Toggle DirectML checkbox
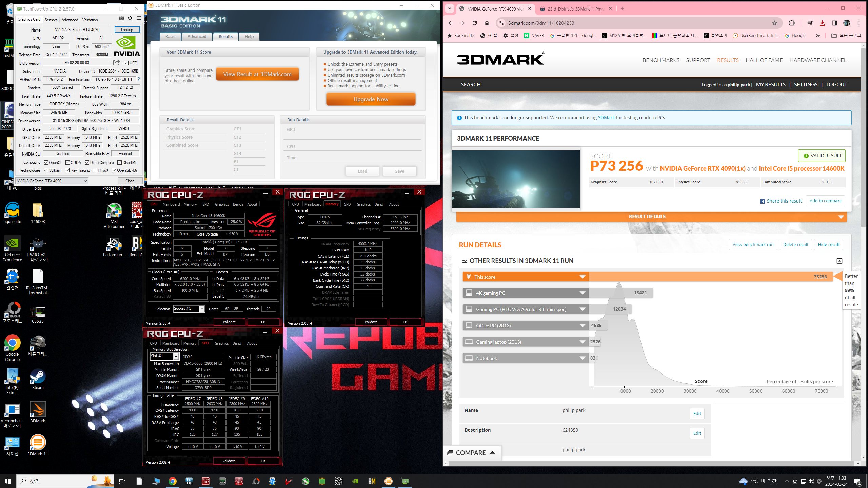This screenshot has width=868, height=488. point(120,163)
